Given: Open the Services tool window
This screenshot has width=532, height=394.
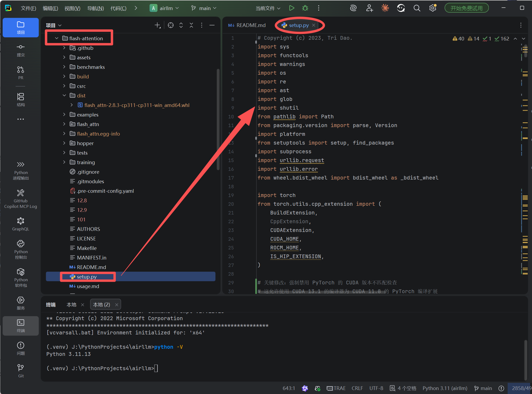Looking at the screenshot, I should (21, 303).
